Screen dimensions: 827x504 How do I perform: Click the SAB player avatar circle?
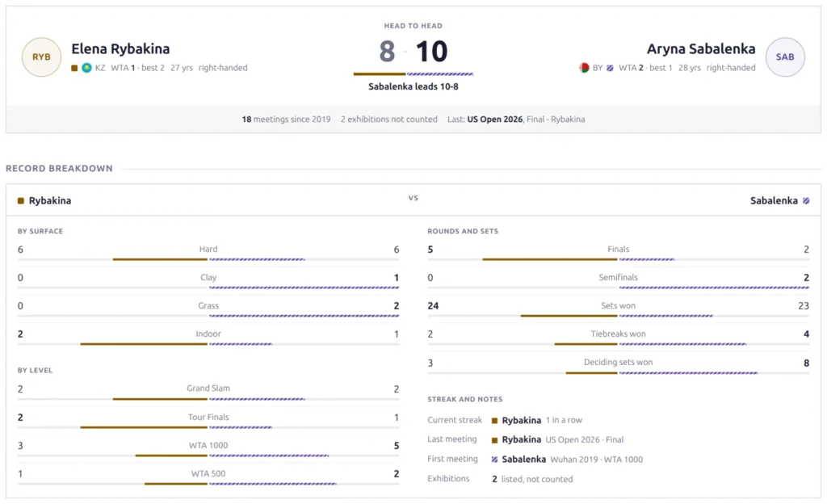point(785,57)
